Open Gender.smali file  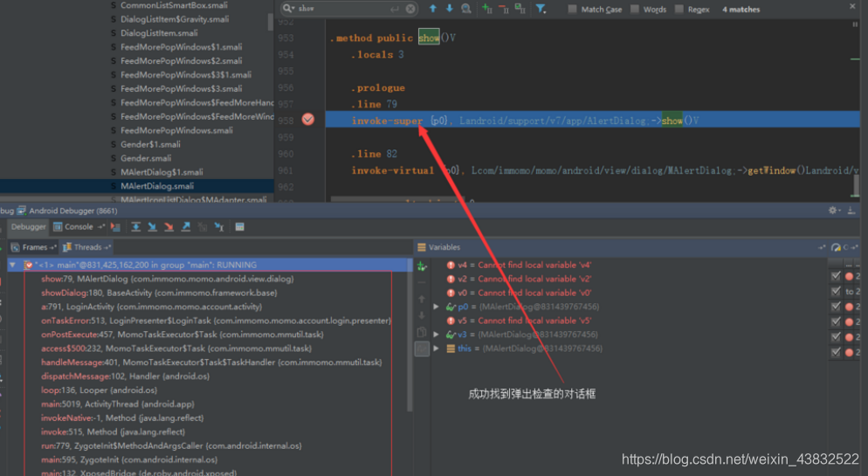[146, 158]
